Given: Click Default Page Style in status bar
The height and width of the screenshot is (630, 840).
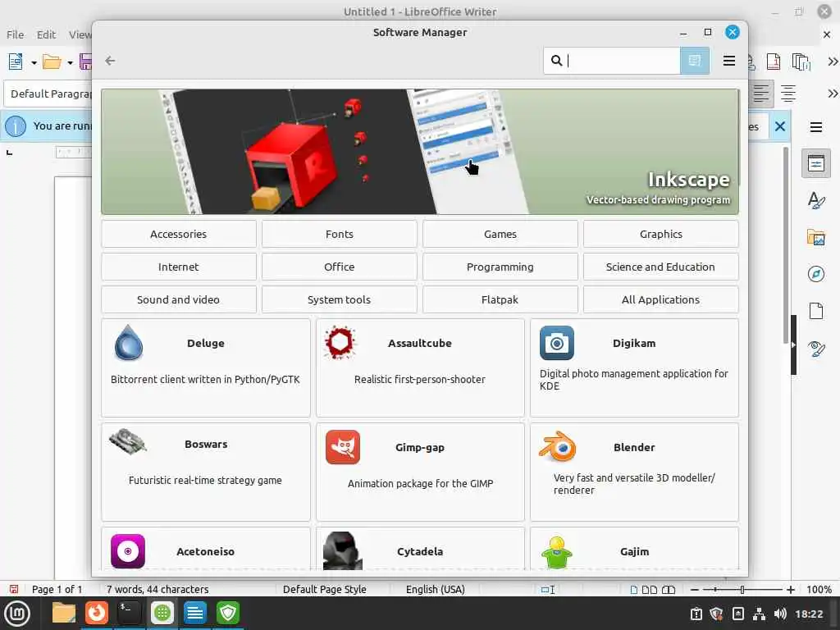Looking at the screenshot, I should pos(325,589).
